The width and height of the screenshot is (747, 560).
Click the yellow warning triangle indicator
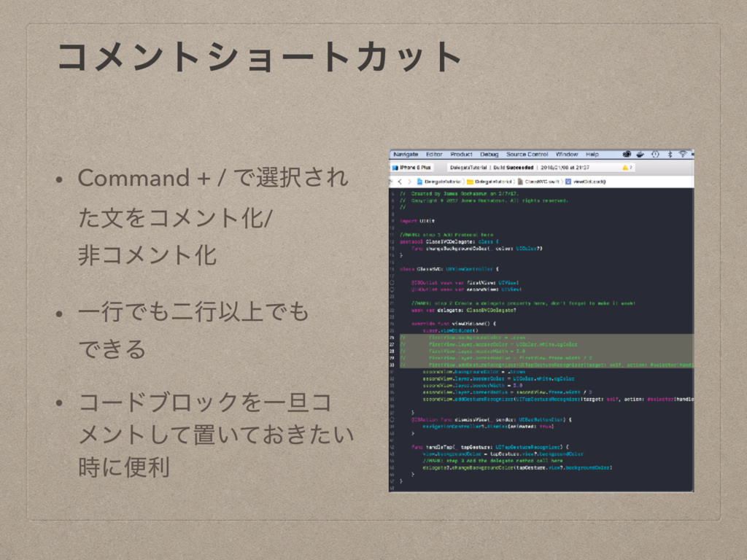click(625, 168)
